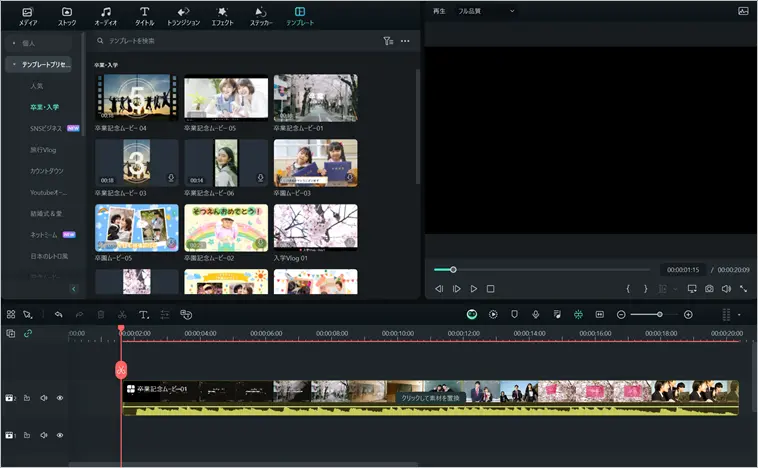Choose the timeline selection pointer tool
Screen dimensions: 758x468
(28, 315)
